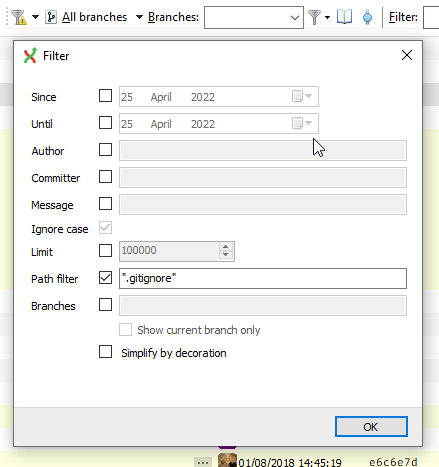Screen dimensions: 439x467
Task: Click the Filter dialog app icon
Action: point(30,55)
